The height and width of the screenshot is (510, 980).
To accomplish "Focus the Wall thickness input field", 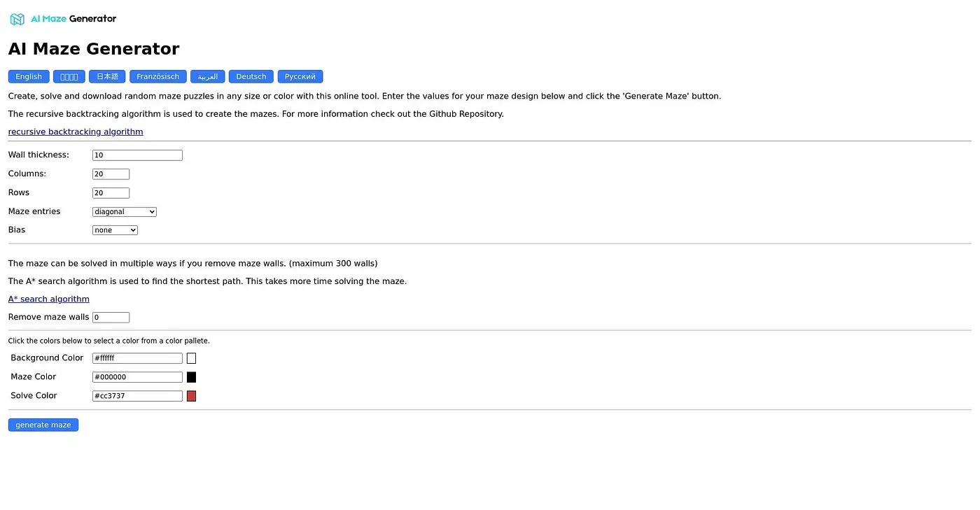I will click(137, 155).
